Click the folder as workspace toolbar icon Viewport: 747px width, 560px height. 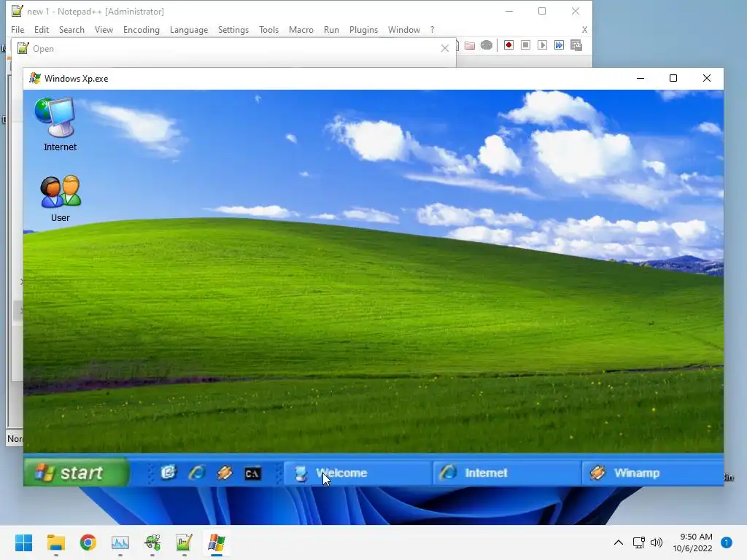coord(470,45)
